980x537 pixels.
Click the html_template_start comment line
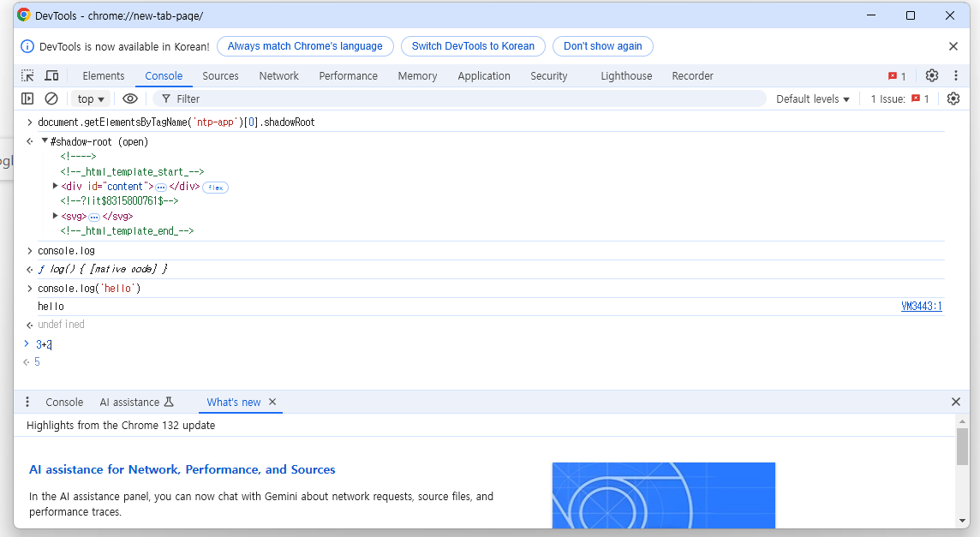[132, 171]
